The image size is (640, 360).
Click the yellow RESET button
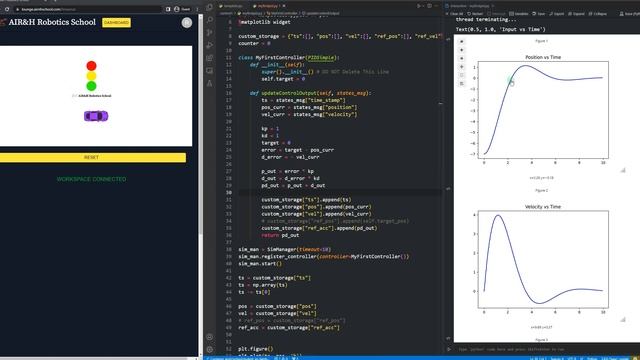pos(92,158)
